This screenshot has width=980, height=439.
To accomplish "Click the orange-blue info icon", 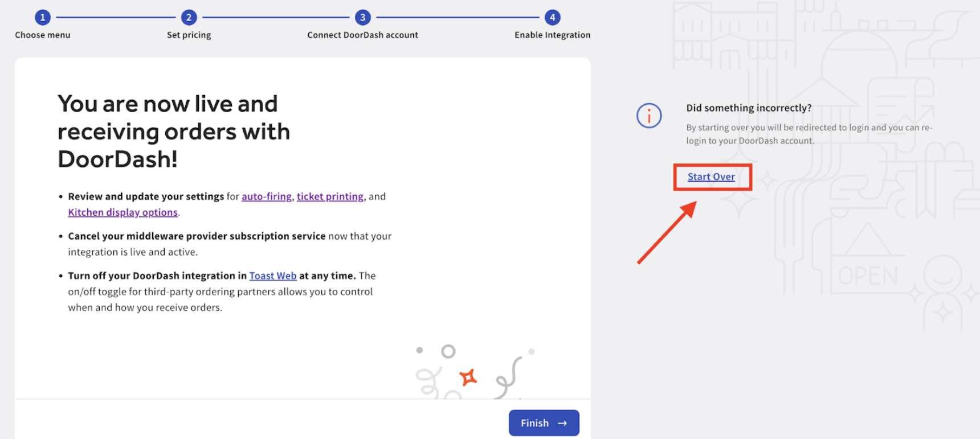I will [x=649, y=116].
